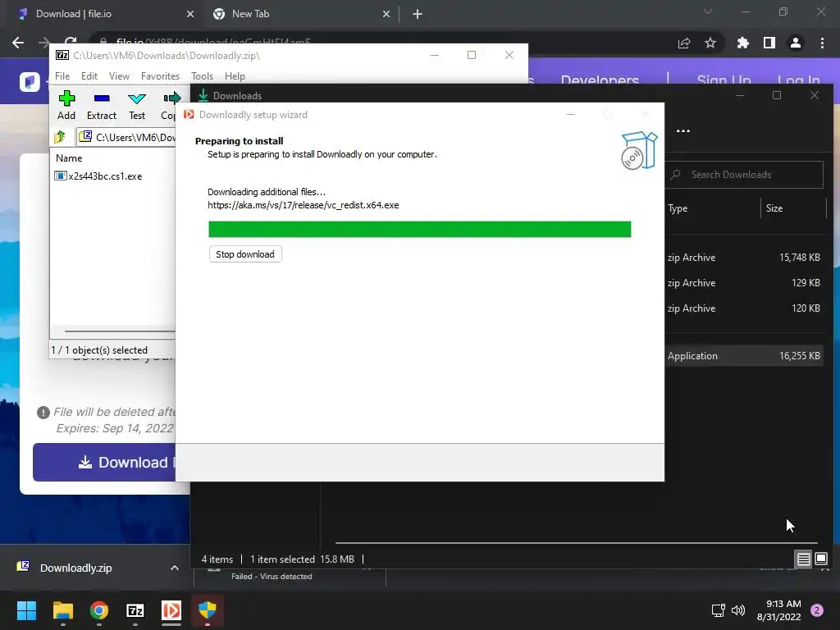Viewport: 840px width, 630px height.
Task: Open the clock showing 9:13 AM
Action: pos(779,610)
